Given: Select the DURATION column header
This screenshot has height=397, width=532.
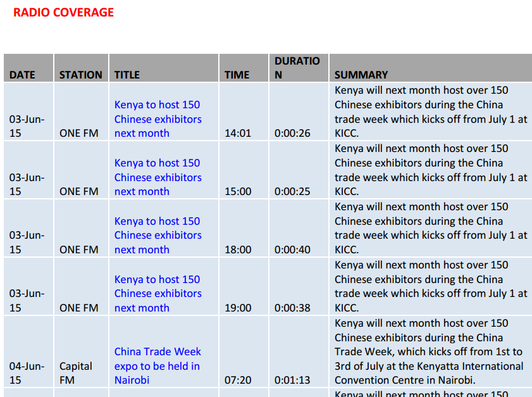Looking at the screenshot, I should [297, 68].
